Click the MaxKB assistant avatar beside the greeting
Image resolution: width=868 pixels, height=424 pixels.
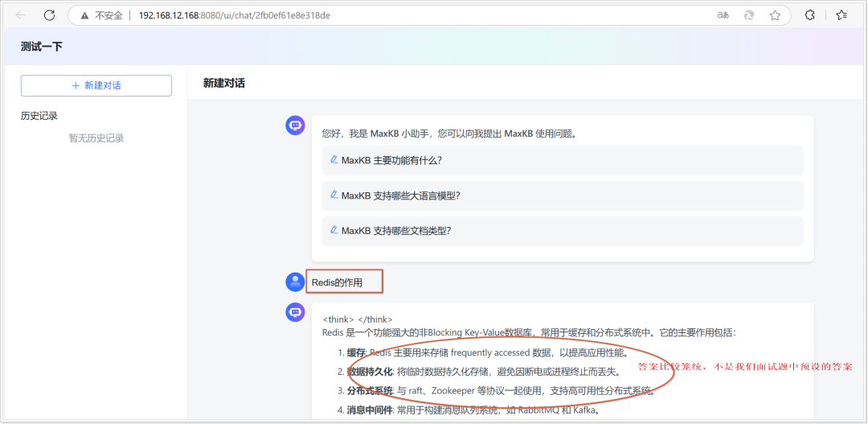coord(295,126)
